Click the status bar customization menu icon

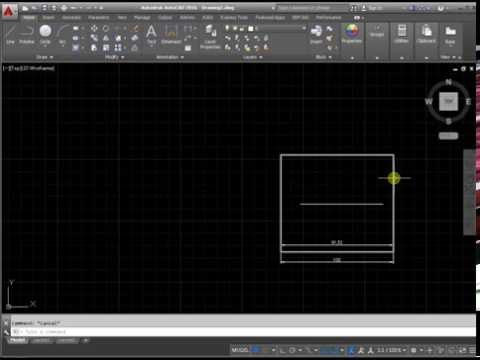(472, 350)
